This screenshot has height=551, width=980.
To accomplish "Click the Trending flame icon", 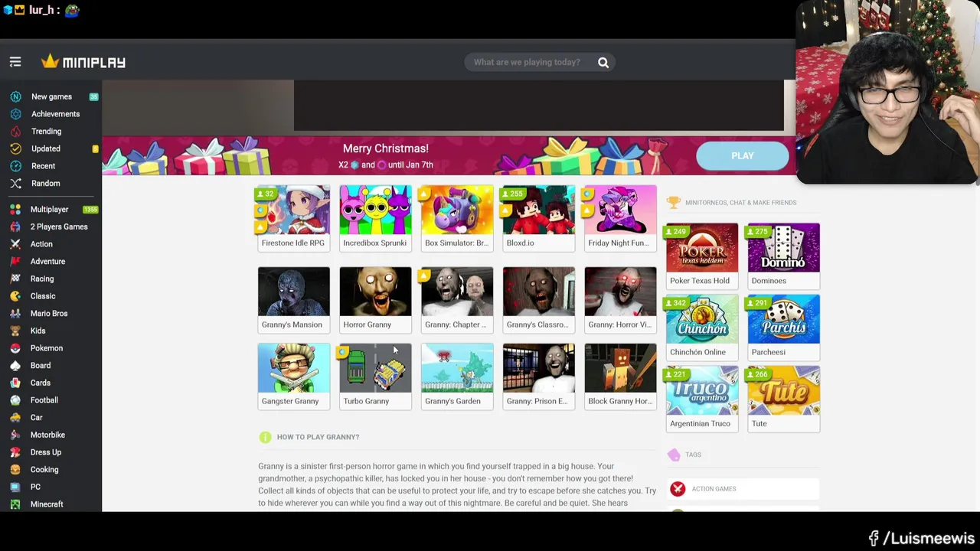I will (x=15, y=132).
